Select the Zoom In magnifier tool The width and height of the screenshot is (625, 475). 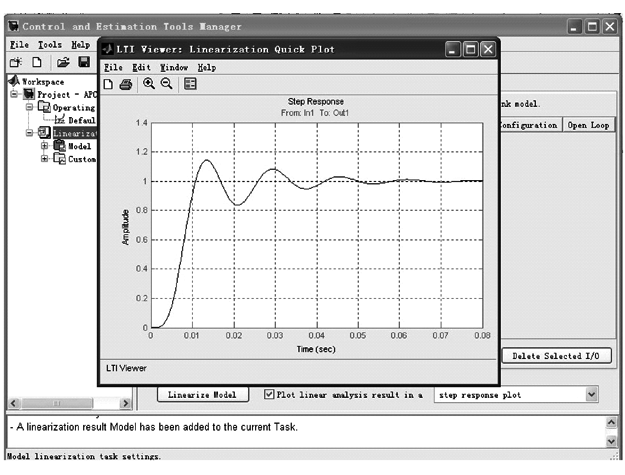tap(148, 84)
